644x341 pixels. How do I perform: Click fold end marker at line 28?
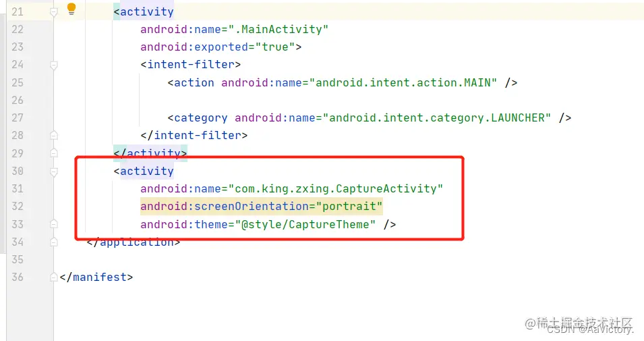pyautogui.click(x=54, y=135)
